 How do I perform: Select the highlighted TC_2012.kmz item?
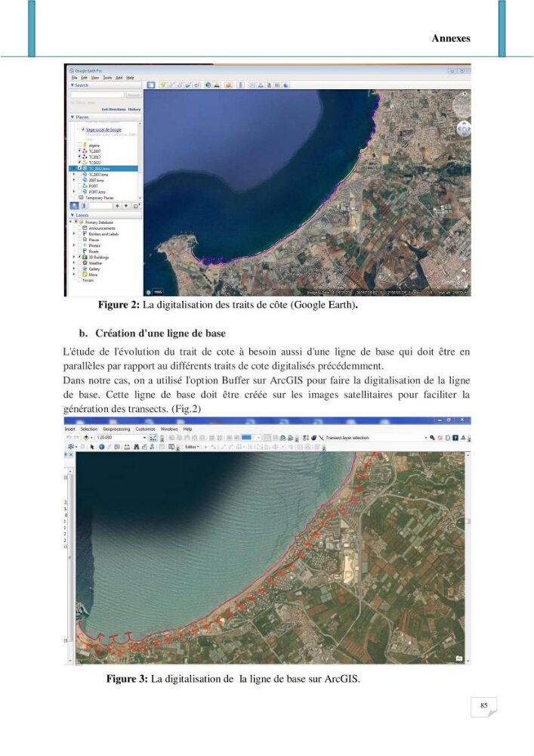104,169
